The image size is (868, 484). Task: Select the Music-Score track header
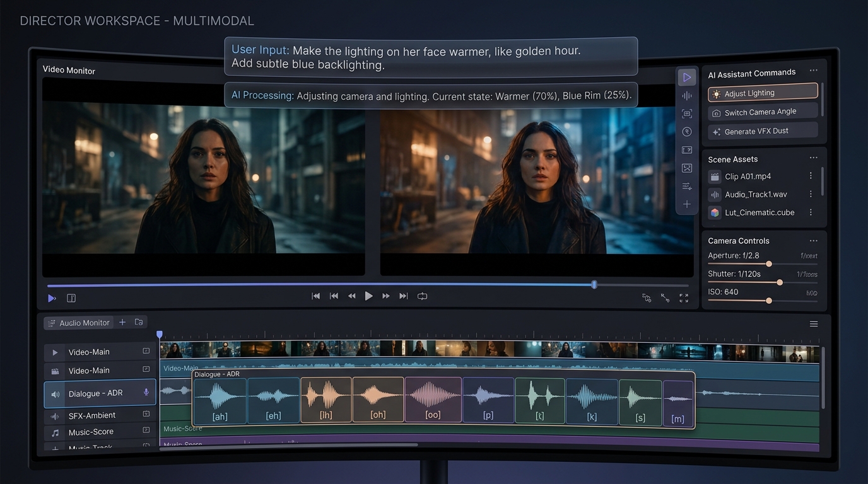(x=100, y=432)
